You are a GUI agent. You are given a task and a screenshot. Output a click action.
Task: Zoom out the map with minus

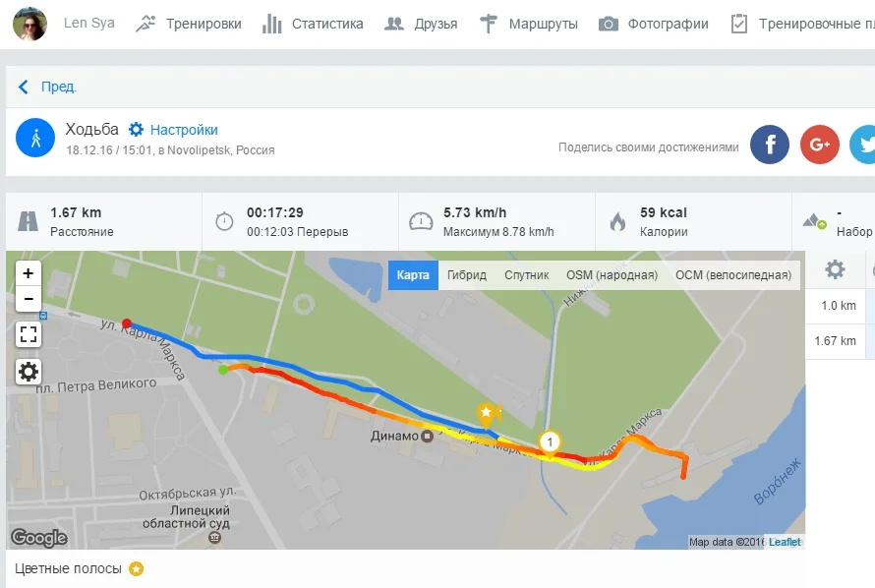tap(29, 299)
